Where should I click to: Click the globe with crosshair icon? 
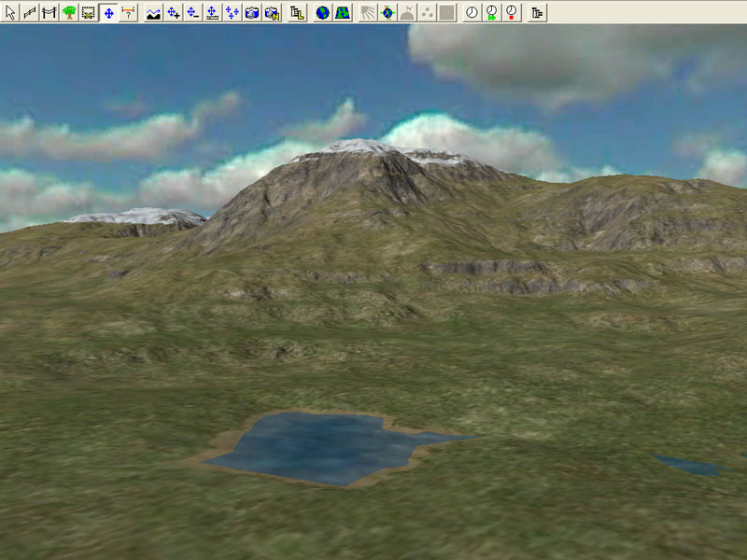coord(388,13)
